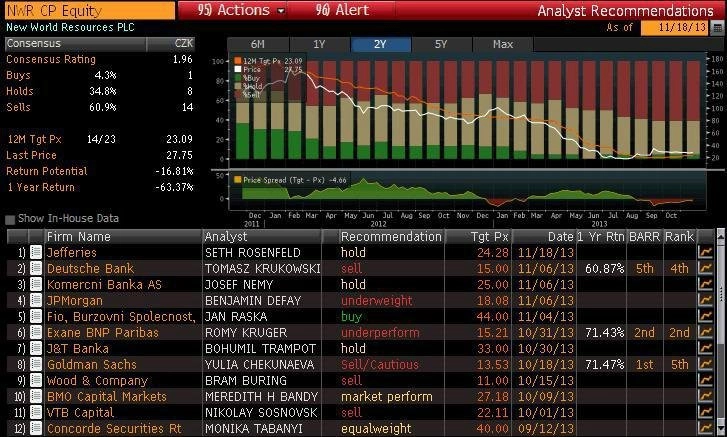This screenshot has height=437, width=727.
Task: Sort table by Tgt Px column header
Action: 478,237
